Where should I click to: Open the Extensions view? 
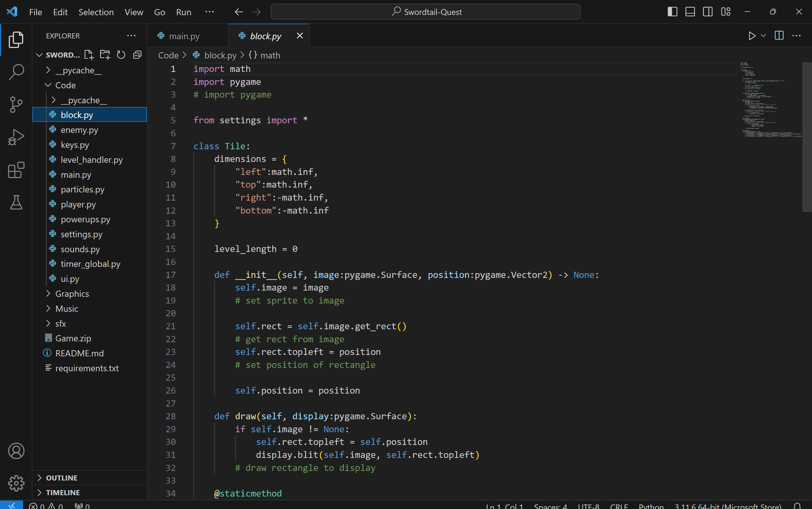[16, 170]
